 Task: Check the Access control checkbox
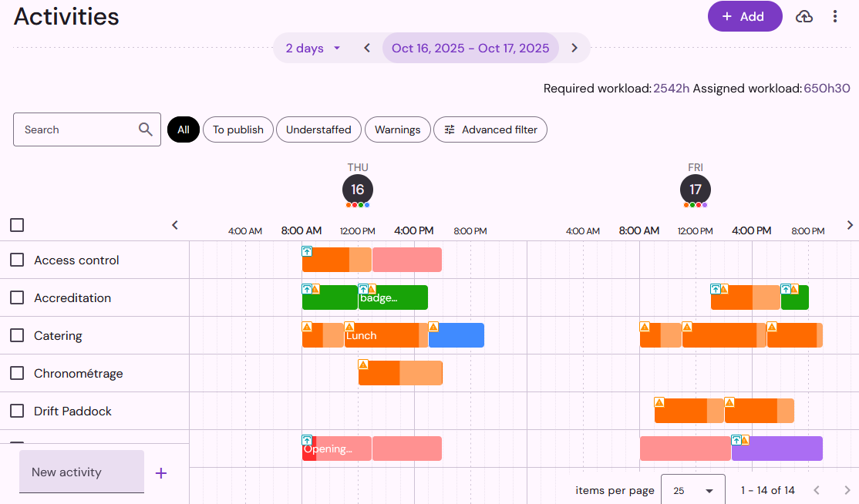point(17,260)
